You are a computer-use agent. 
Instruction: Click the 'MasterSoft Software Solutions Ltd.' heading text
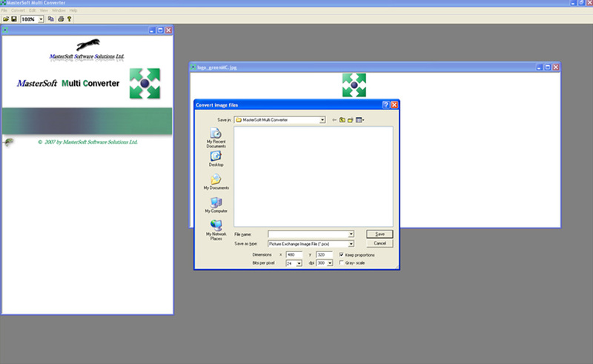[x=87, y=56]
